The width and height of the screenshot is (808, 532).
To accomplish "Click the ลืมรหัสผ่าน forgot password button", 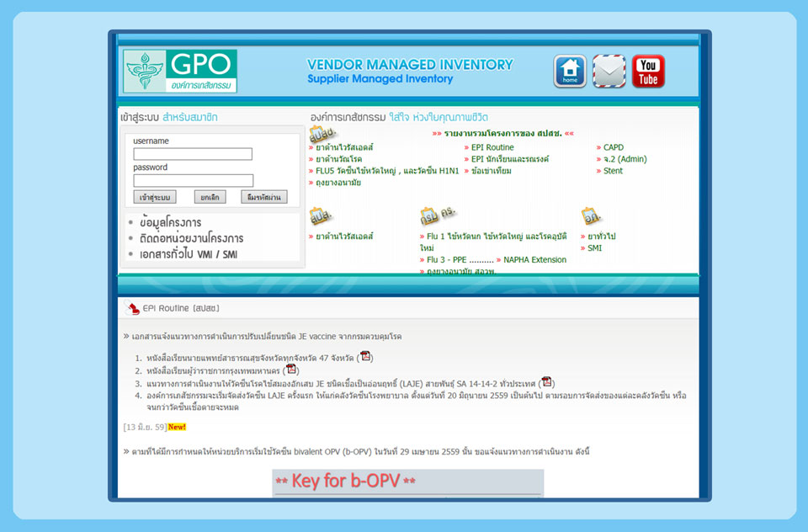I will click(263, 197).
